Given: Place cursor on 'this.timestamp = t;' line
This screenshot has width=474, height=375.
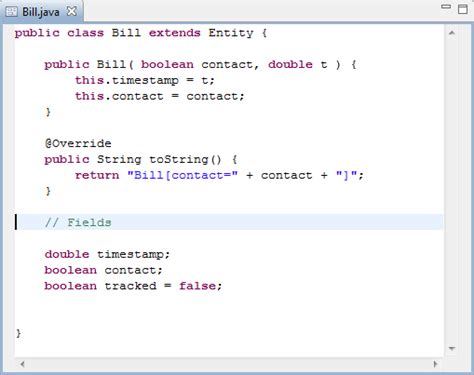Looking at the screenshot, I should [x=145, y=81].
